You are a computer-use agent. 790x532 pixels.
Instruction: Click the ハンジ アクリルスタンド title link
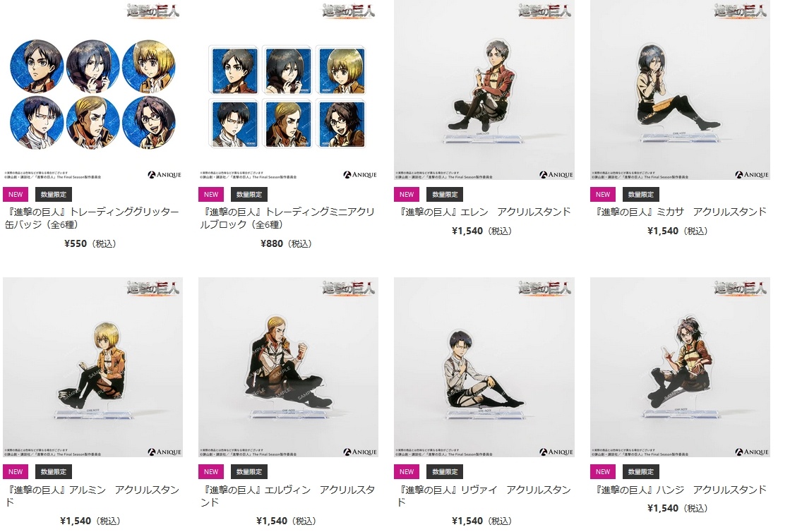tap(681, 489)
